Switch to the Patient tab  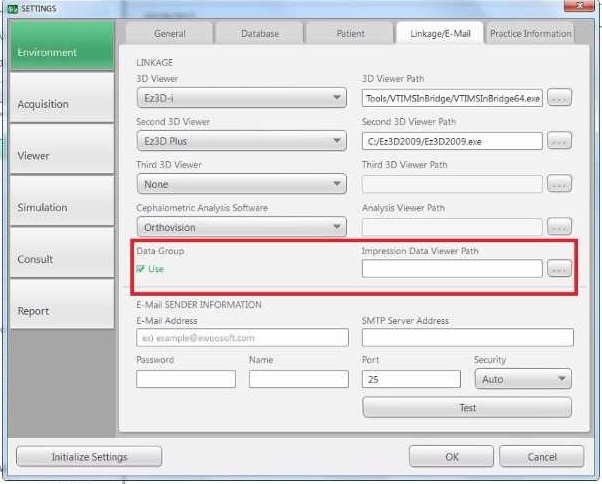350,34
